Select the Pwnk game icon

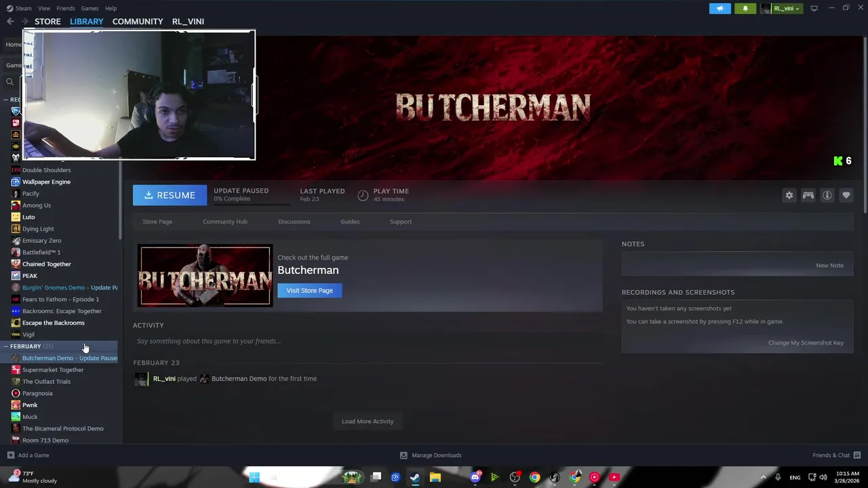[16, 405]
